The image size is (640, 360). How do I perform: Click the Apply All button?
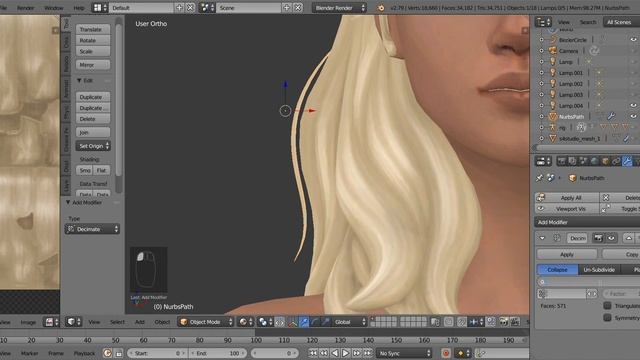click(x=567, y=198)
